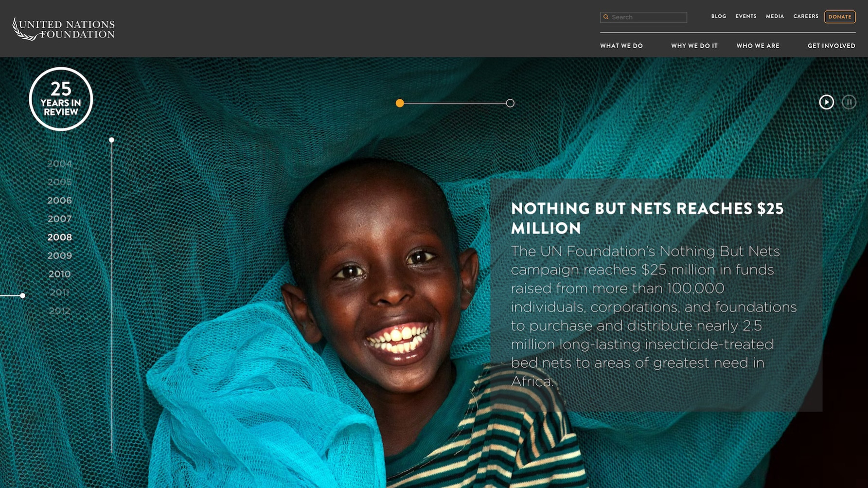The width and height of the screenshot is (868, 488).
Task: Click the search magnifier icon
Action: [x=606, y=17]
